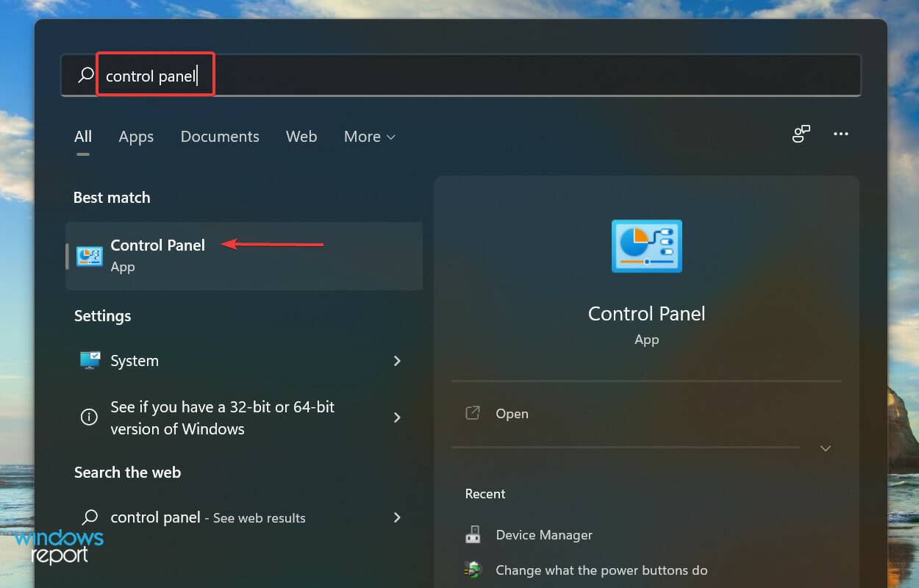This screenshot has width=919, height=588.
Task: Expand the System settings chevron
Action: [x=397, y=361]
